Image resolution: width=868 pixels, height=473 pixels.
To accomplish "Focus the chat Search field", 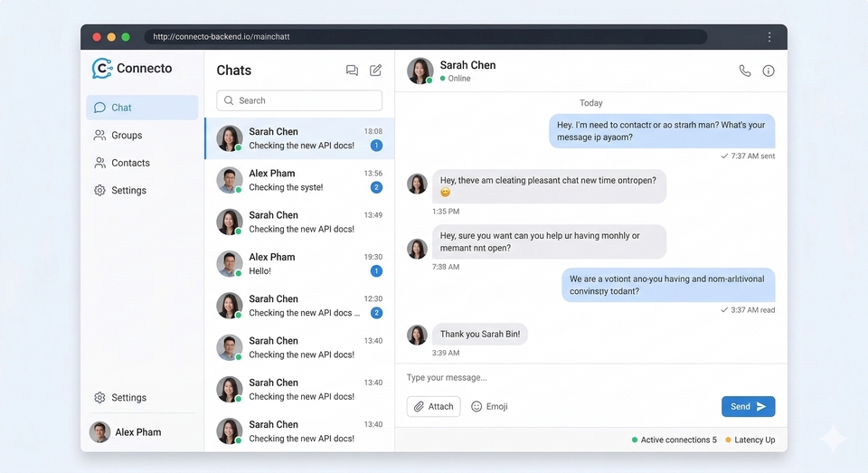I will coord(299,100).
